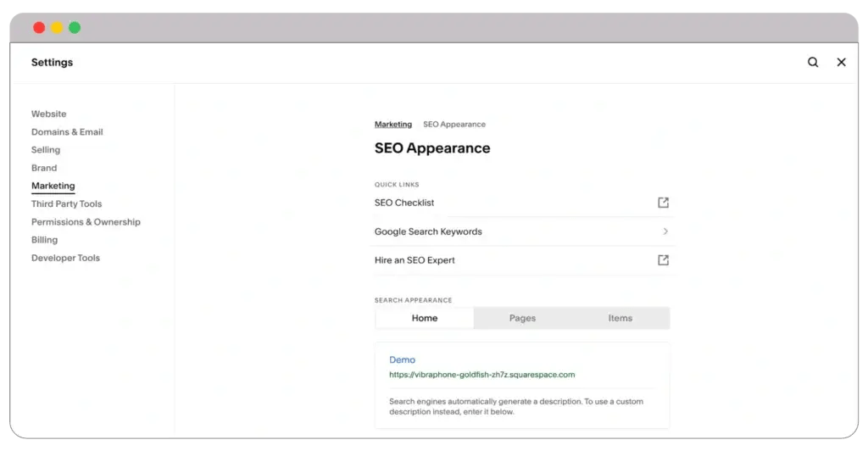This screenshot has height=451, width=868.
Task: Close the Settings panel with X
Action: pyautogui.click(x=841, y=62)
